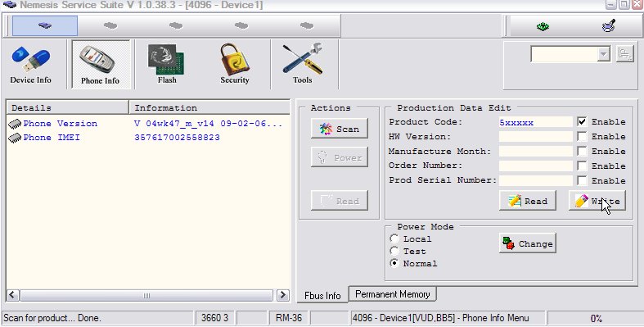Click the Device1 Phone Info Menu status text
This screenshot has height=327, width=644.
441,318
